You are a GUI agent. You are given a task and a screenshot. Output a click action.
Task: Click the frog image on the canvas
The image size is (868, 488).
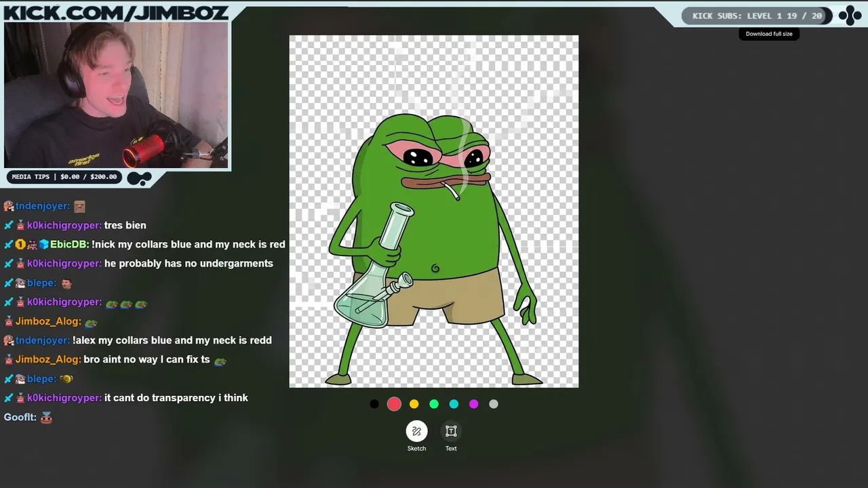click(434, 211)
